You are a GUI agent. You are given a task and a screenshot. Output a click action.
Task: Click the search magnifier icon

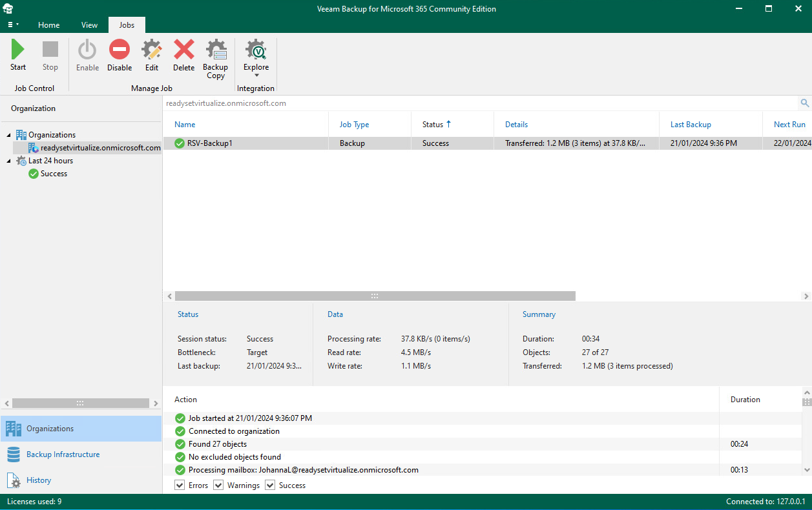[805, 103]
